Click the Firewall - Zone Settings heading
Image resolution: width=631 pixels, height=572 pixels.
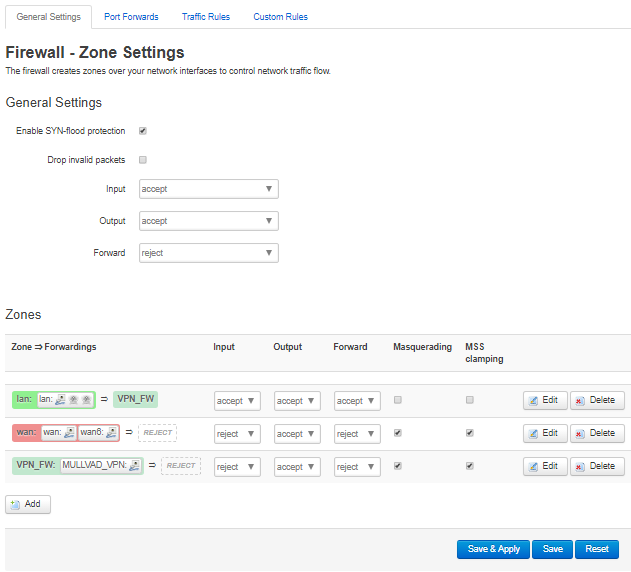pyautogui.click(x=95, y=52)
